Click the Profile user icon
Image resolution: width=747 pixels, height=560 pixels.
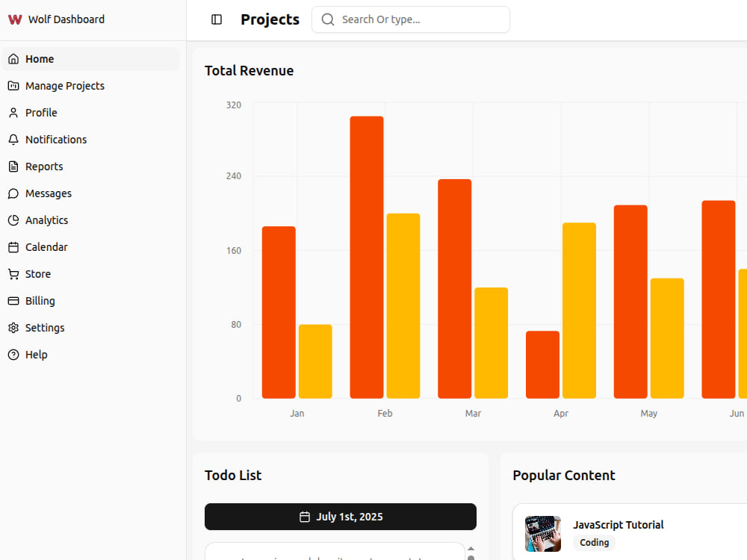tap(13, 113)
